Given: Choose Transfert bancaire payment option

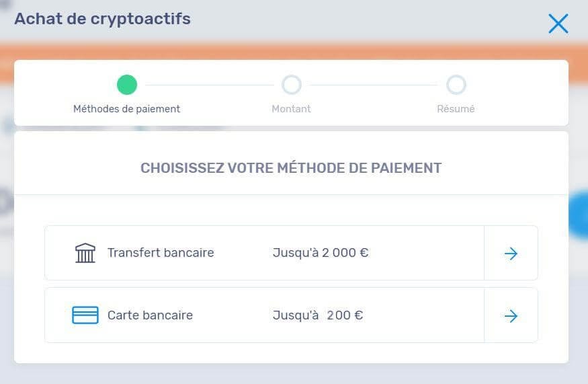Looking at the screenshot, I should tap(161, 253).
